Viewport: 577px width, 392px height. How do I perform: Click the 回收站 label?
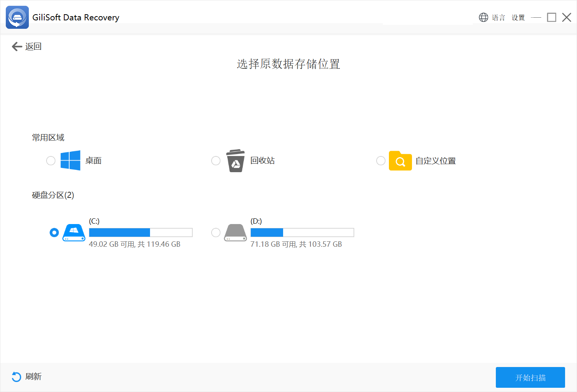click(x=263, y=161)
